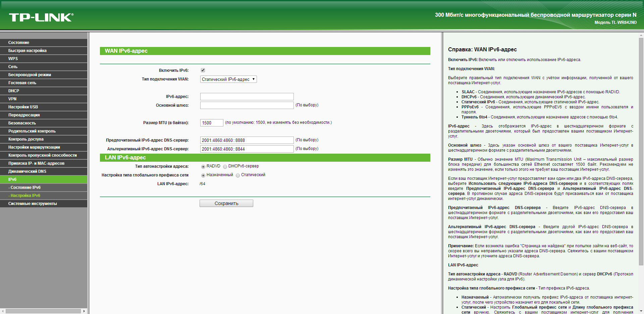Open Настройка IPv6 submenu
Image resolution: width=644 pixels, height=314 pixels.
(44, 196)
